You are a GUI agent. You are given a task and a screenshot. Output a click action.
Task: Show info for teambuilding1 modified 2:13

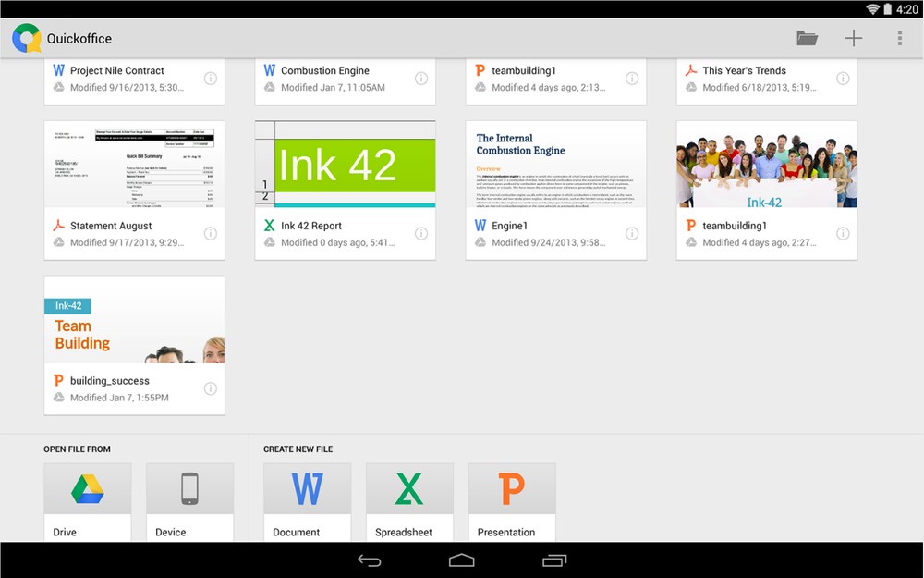tap(632, 79)
